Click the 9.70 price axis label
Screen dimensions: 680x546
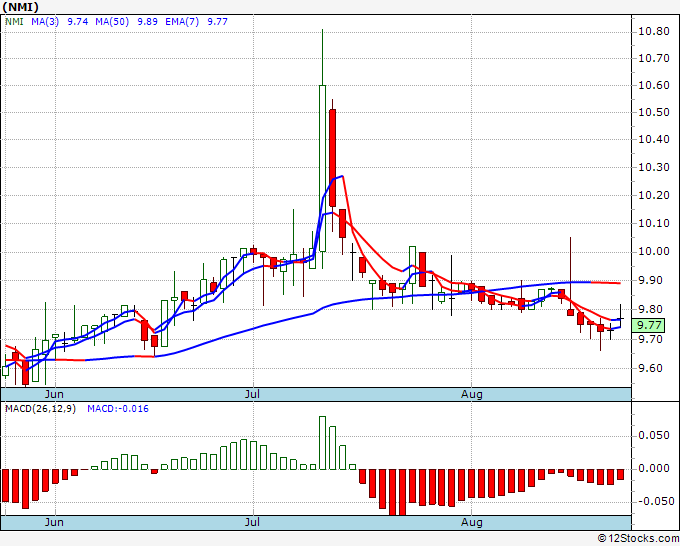tap(651, 339)
